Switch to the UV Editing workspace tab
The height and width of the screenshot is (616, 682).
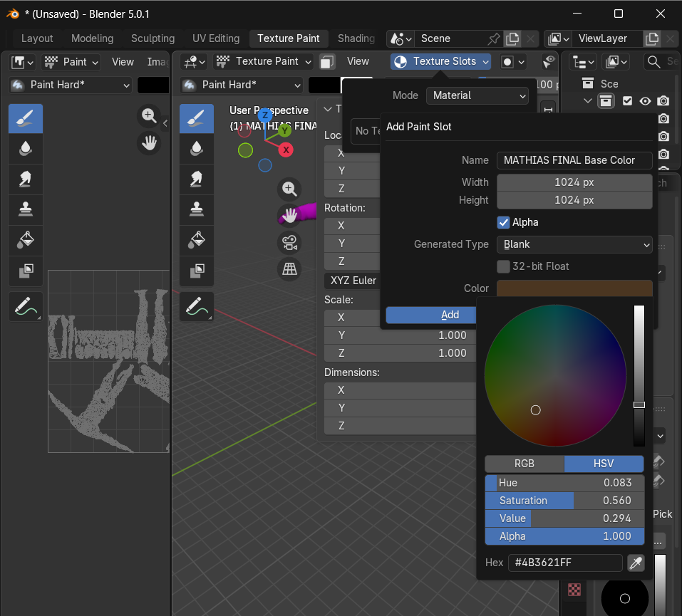(215, 38)
